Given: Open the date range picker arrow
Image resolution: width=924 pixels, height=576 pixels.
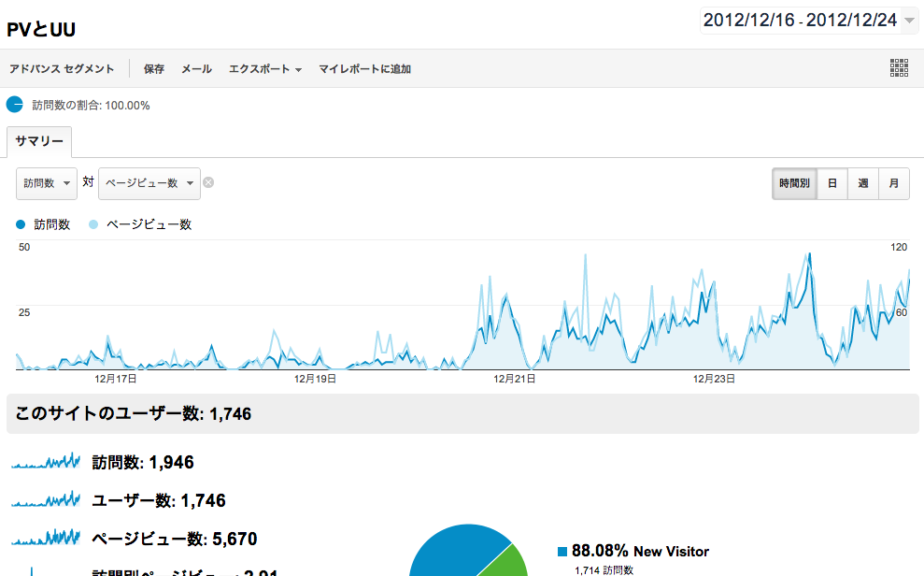Looking at the screenshot, I should 909,21.
